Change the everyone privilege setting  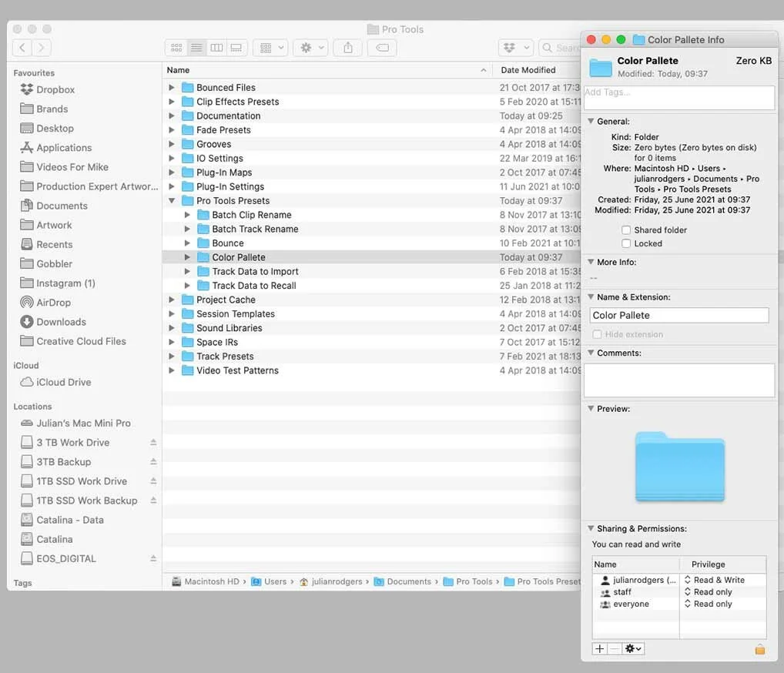tap(708, 604)
